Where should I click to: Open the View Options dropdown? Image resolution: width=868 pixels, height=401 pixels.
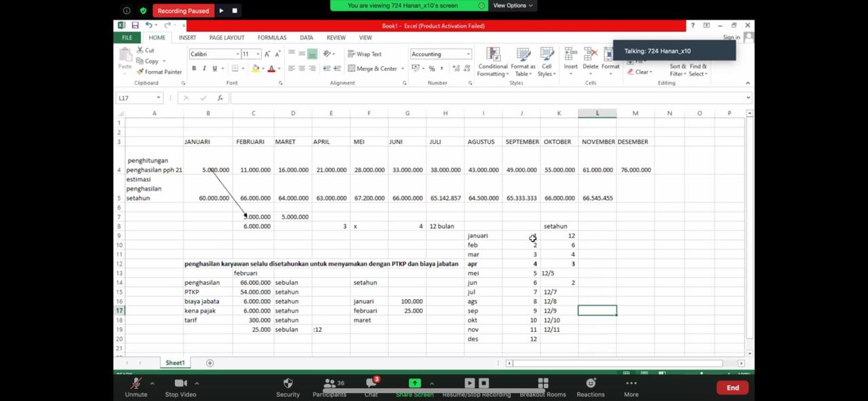point(512,5)
